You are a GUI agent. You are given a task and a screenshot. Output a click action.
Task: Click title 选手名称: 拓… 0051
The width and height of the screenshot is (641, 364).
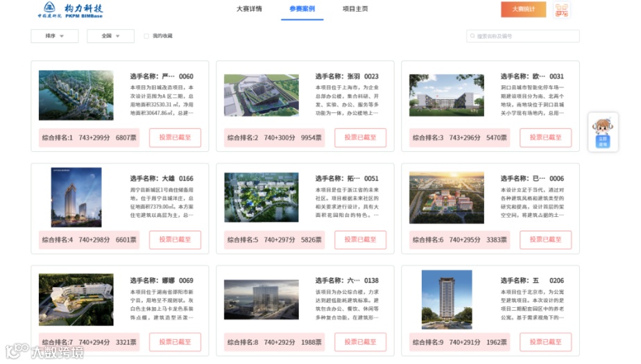[347, 178]
